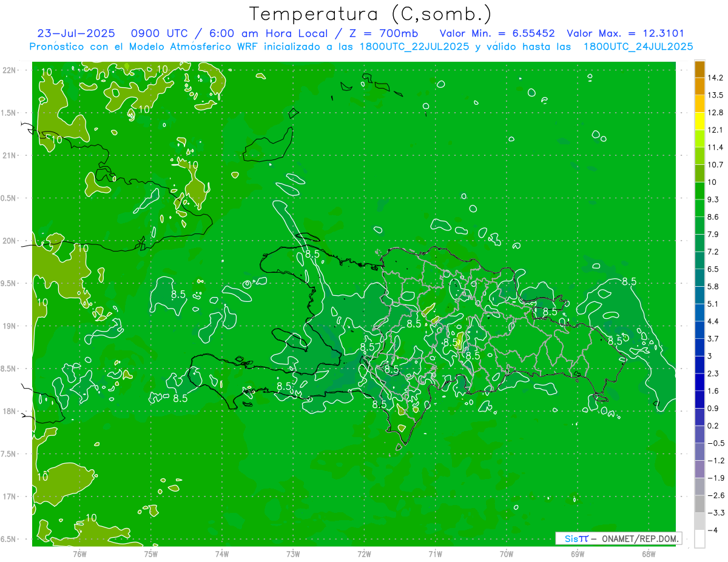Click the '14.2' legend value
This screenshot has width=728, height=562.
click(716, 78)
